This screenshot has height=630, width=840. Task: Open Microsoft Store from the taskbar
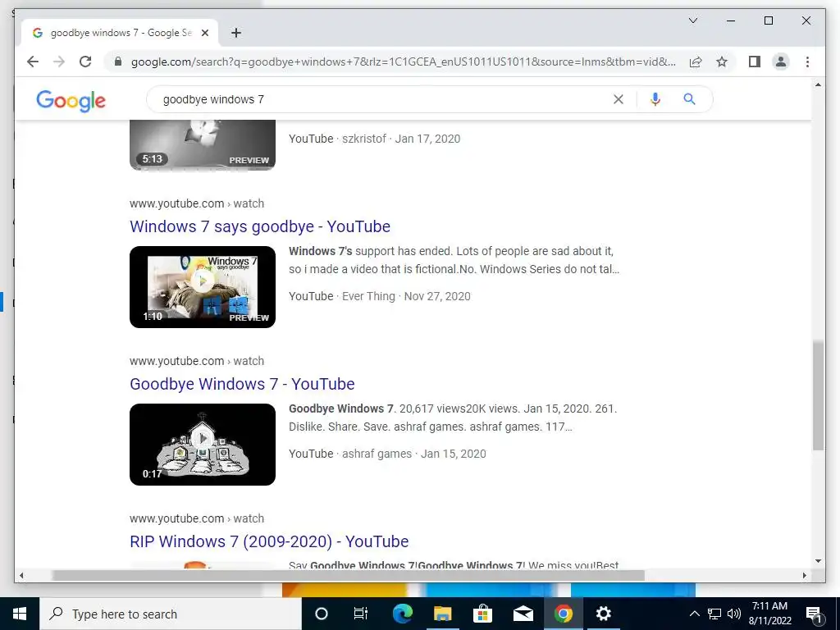482,614
